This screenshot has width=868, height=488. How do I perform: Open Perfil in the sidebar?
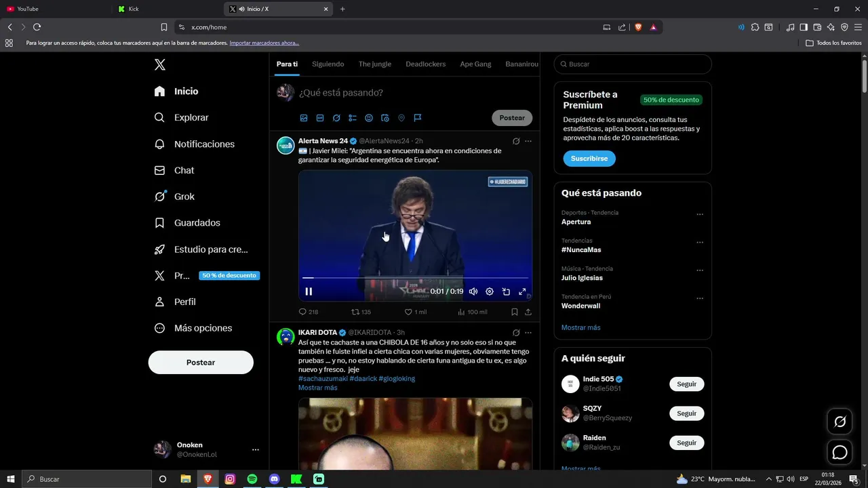point(175,302)
